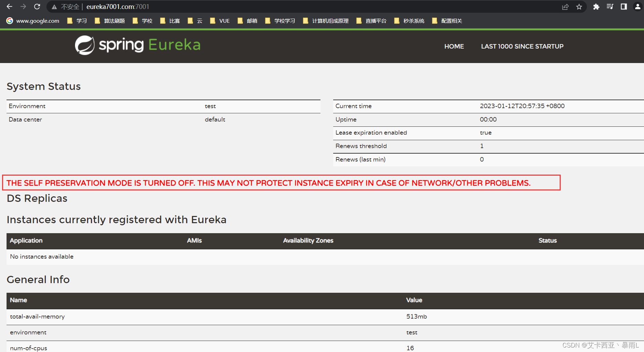This screenshot has height=352, width=644.
Task: Click the num-of-cpus row name
Action: 29,348
